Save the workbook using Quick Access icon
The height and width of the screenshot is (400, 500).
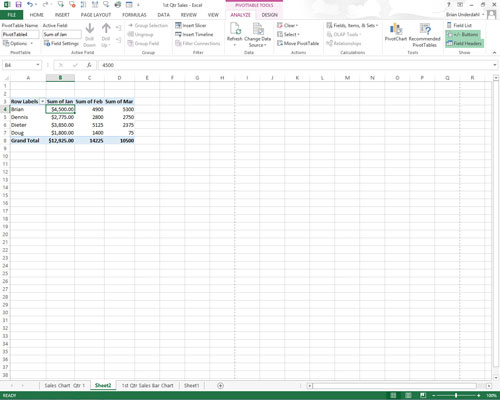click(x=19, y=5)
